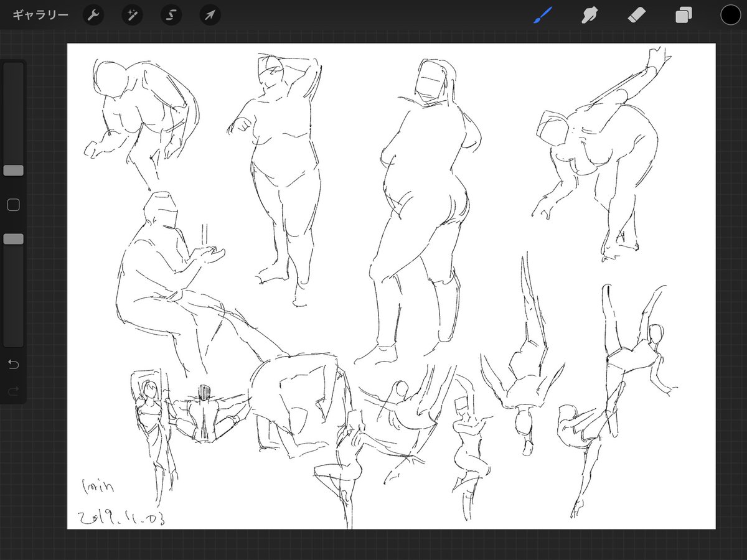The width and height of the screenshot is (747, 560).
Task: Open the Adjustments magic wand menu
Action: pos(132,15)
